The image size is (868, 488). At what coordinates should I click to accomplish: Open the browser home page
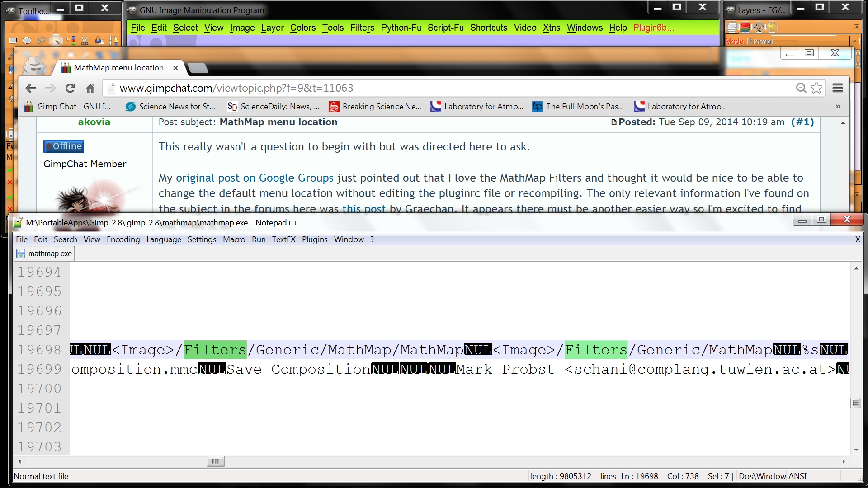90,88
